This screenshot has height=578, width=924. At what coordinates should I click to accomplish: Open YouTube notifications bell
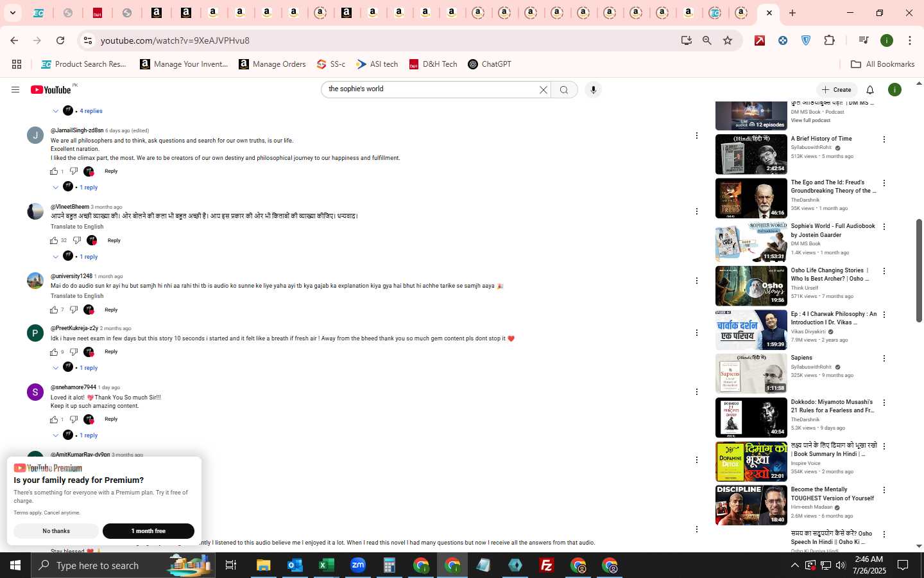tap(870, 90)
